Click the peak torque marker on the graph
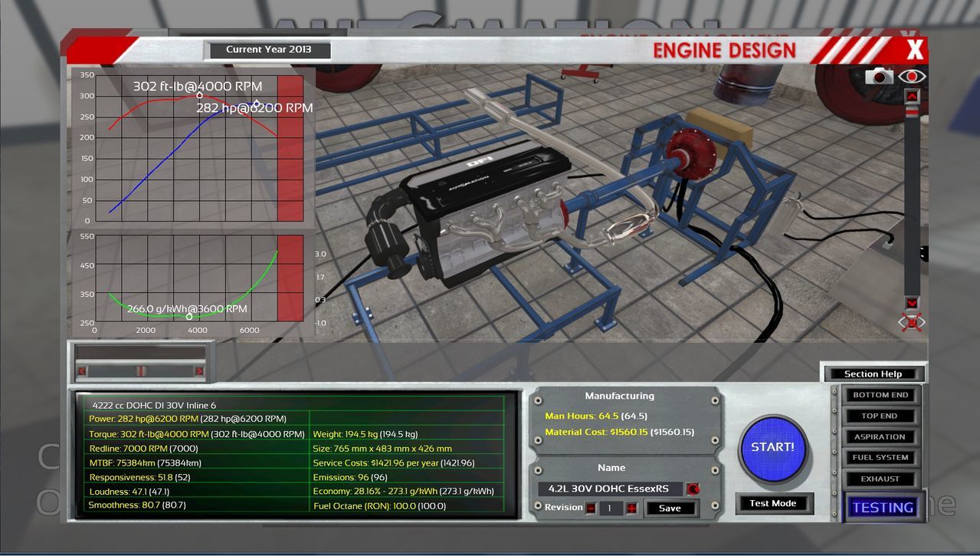Viewport: 980px width, 556px height. (200, 95)
